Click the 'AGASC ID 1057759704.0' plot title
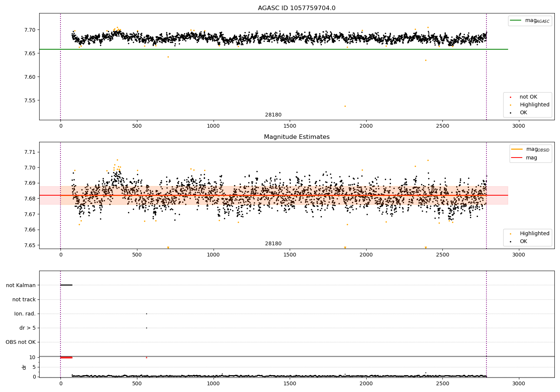 click(296, 8)
